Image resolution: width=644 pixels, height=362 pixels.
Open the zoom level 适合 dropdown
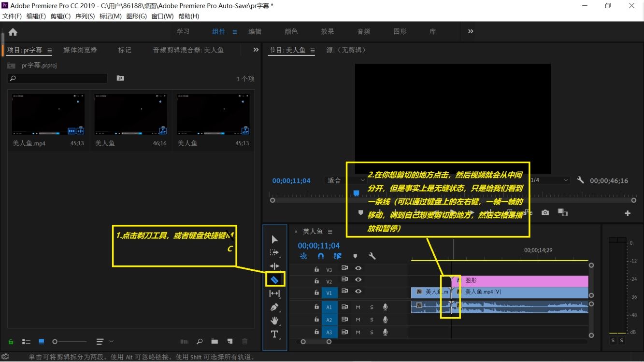click(x=346, y=180)
